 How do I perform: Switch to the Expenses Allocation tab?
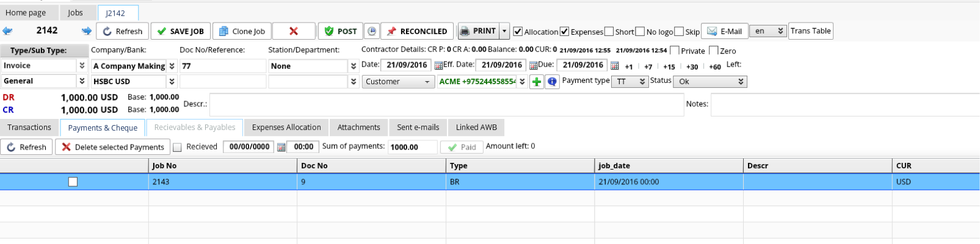(286, 127)
